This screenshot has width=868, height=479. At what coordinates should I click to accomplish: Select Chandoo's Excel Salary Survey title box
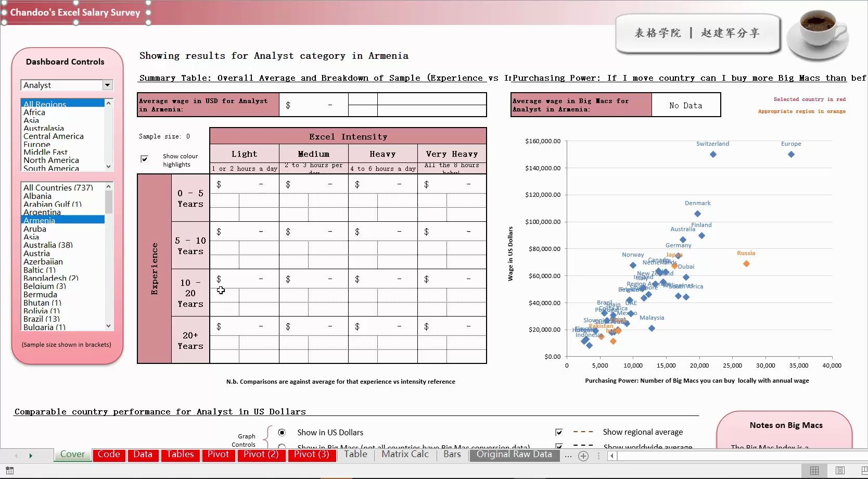[x=75, y=12]
